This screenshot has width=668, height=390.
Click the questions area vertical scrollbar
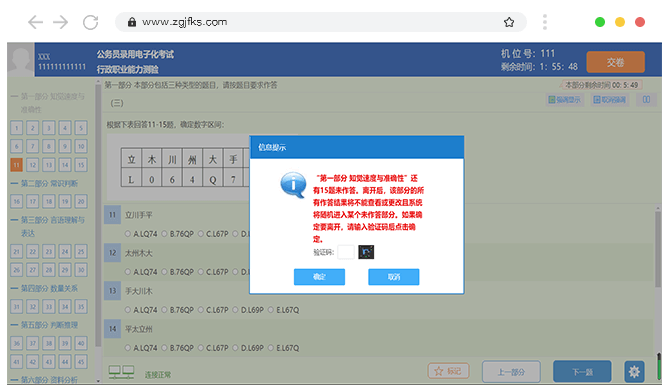click(658, 281)
